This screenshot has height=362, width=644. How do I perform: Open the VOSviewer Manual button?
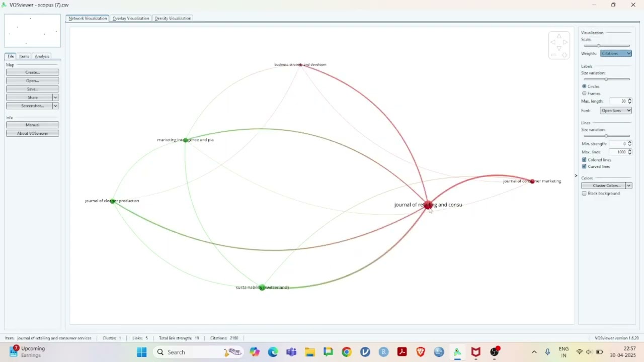[x=33, y=125]
